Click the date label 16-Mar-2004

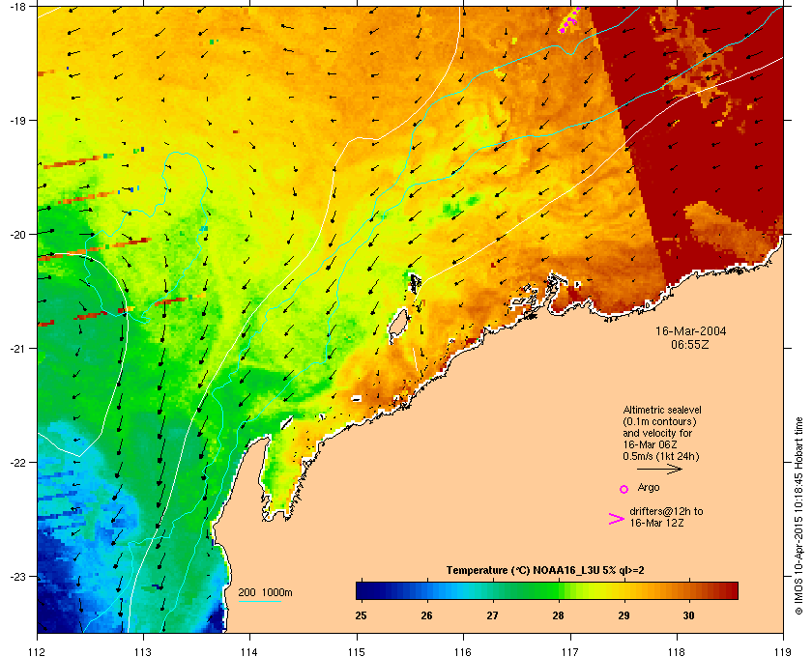tap(690, 330)
